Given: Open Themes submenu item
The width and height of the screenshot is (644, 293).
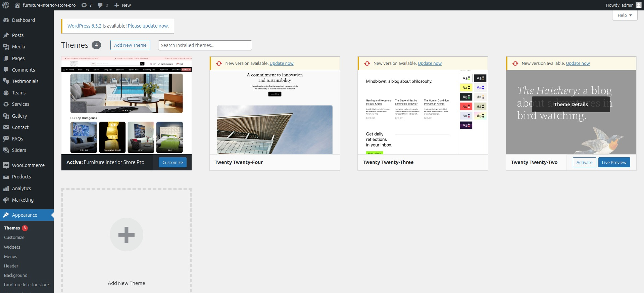Looking at the screenshot, I should (x=12, y=228).
